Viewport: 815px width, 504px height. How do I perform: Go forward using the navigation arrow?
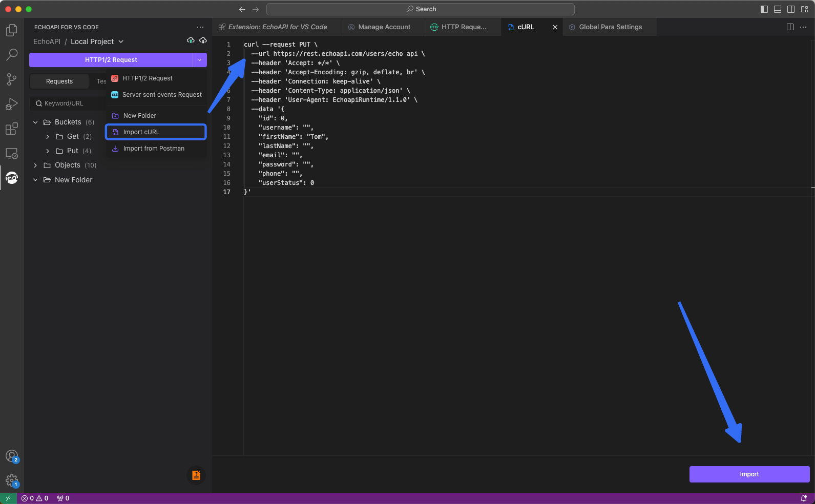tap(256, 9)
